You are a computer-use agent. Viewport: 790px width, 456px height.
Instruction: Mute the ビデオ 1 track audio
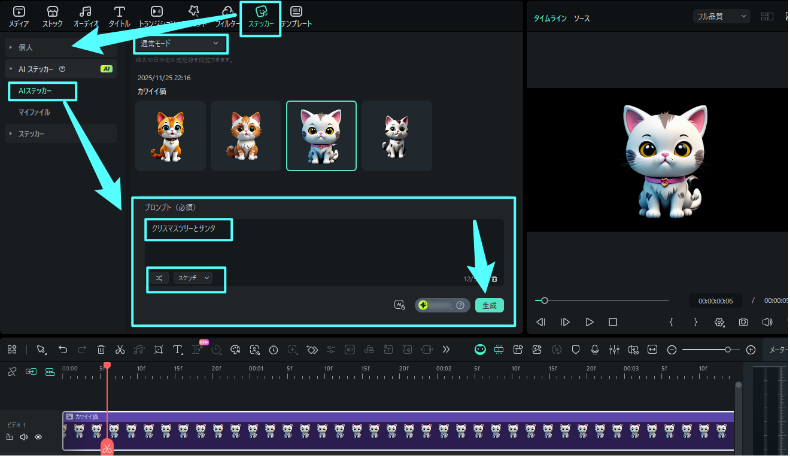click(x=24, y=436)
